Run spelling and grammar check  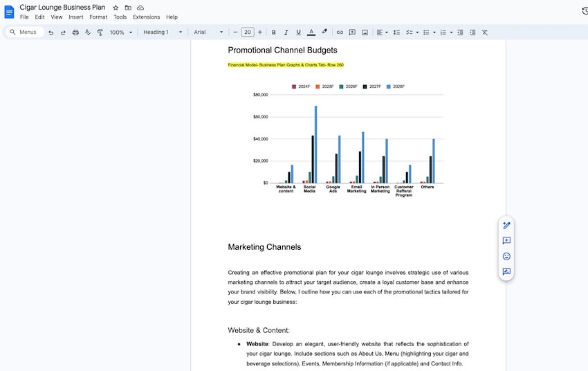click(88, 33)
